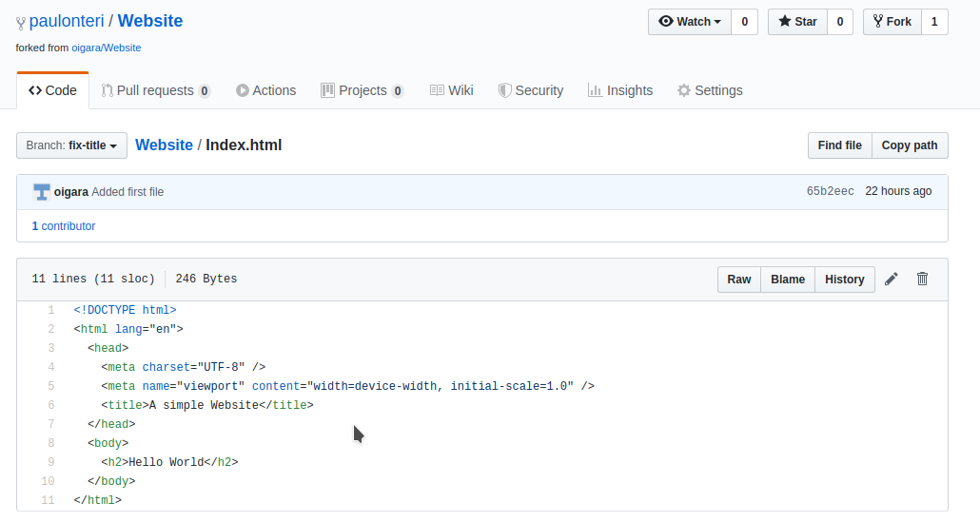
Task: Click the '22 hours ago' timestamp
Action: click(898, 191)
